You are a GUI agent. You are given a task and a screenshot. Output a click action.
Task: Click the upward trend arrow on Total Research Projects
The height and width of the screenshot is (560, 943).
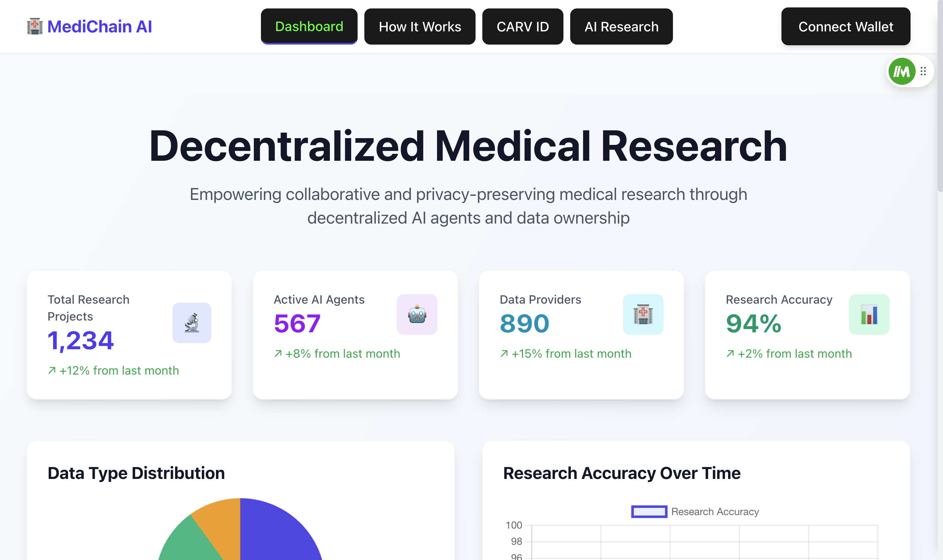[x=52, y=370]
